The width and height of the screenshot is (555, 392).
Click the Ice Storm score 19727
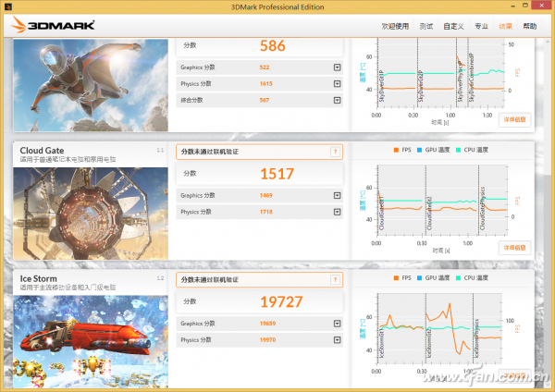pyautogui.click(x=281, y=301)
